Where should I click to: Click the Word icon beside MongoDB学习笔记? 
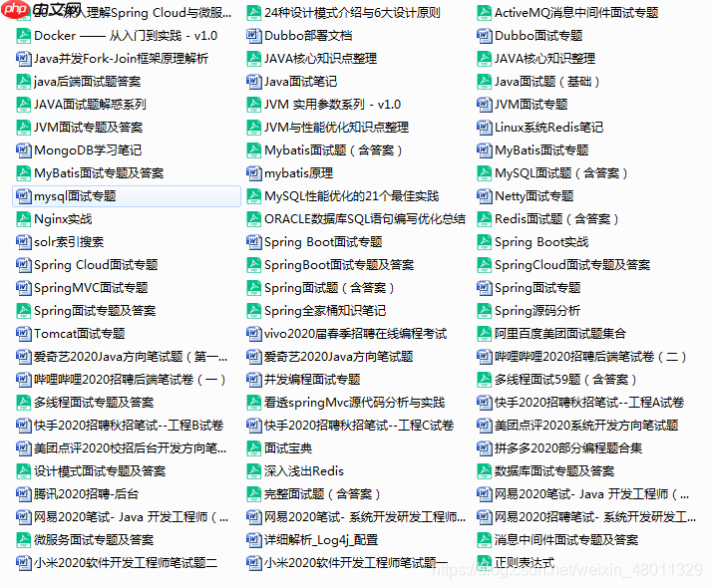pos(23,150)
